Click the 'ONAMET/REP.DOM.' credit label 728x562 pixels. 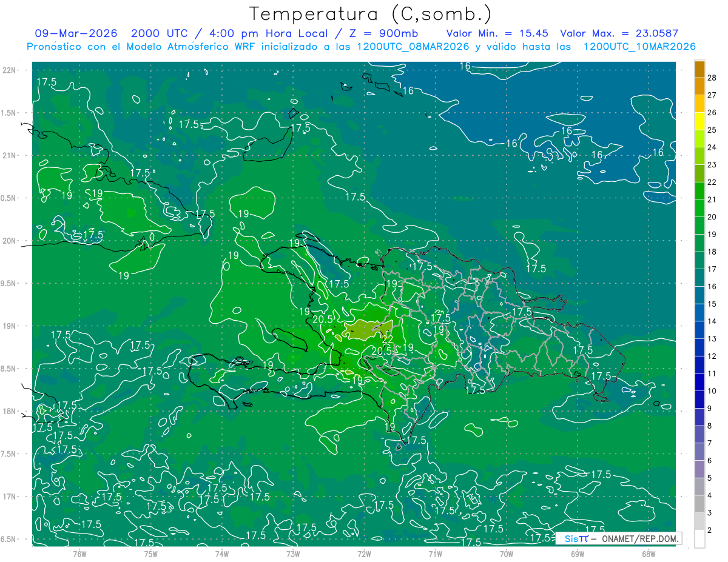click(x=641, y=539)
